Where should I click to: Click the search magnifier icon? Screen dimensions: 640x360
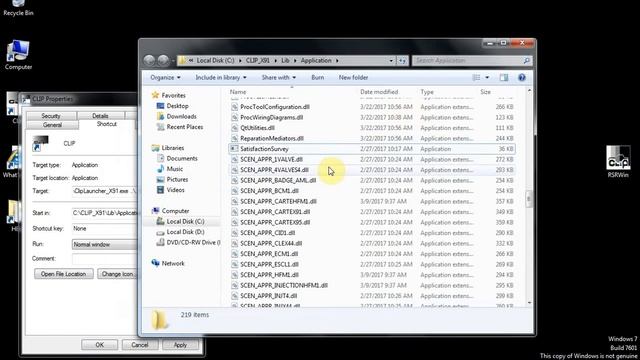[527, 60]
